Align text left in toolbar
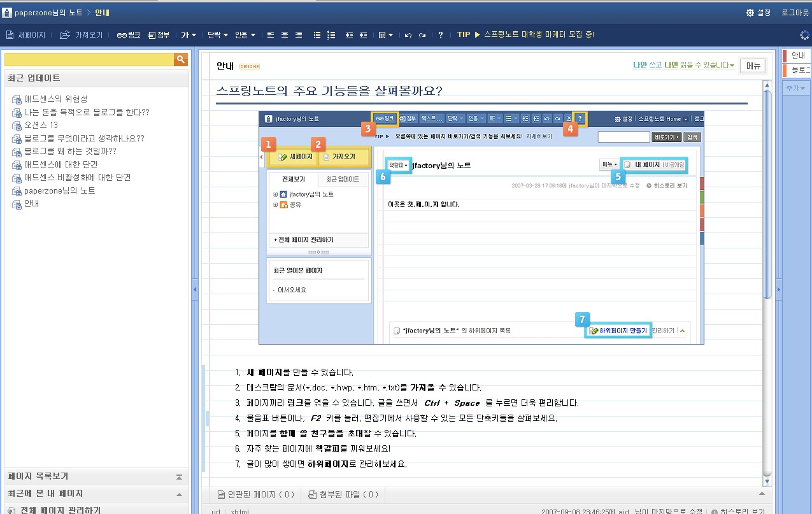Image resolution: width=812 pixels, height=514 pixels. (x=270, y=35)
